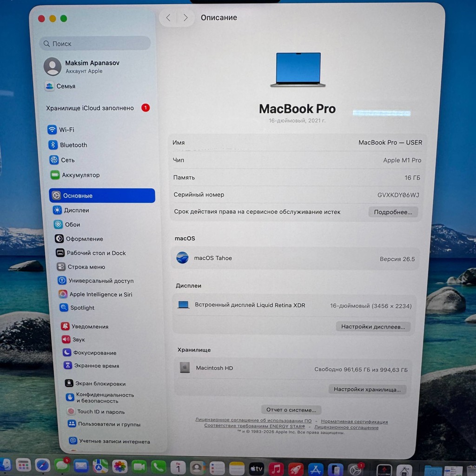
Task: Open Mail from the Dock
Action: pyautogui.click(x=81, y=466)
